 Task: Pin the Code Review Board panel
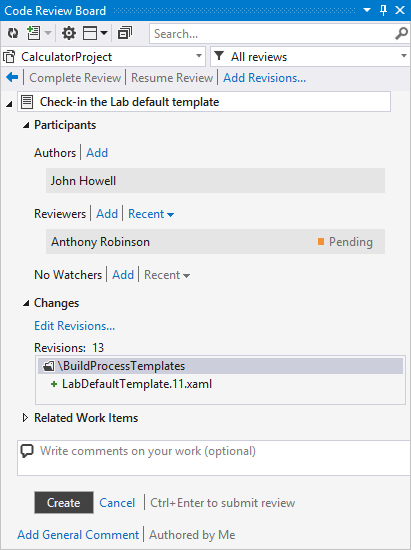coord(384,10)
